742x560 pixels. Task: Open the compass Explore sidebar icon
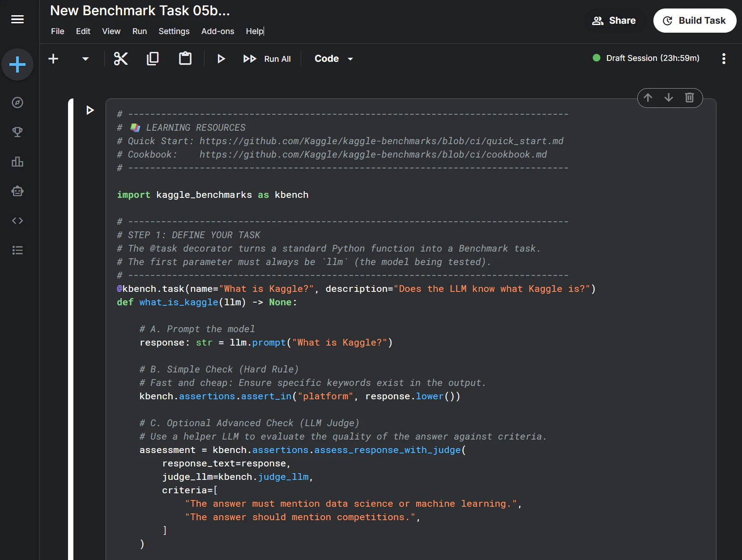(17, 103)
